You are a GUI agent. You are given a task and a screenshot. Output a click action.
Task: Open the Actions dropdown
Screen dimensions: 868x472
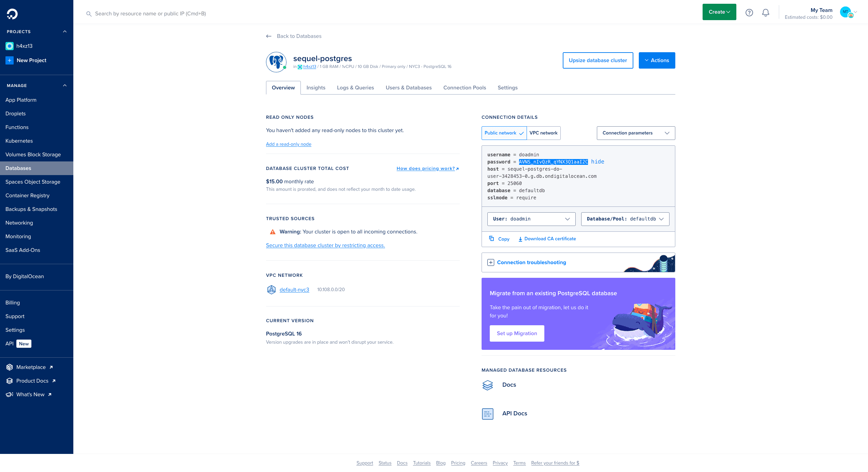(657, 60)
